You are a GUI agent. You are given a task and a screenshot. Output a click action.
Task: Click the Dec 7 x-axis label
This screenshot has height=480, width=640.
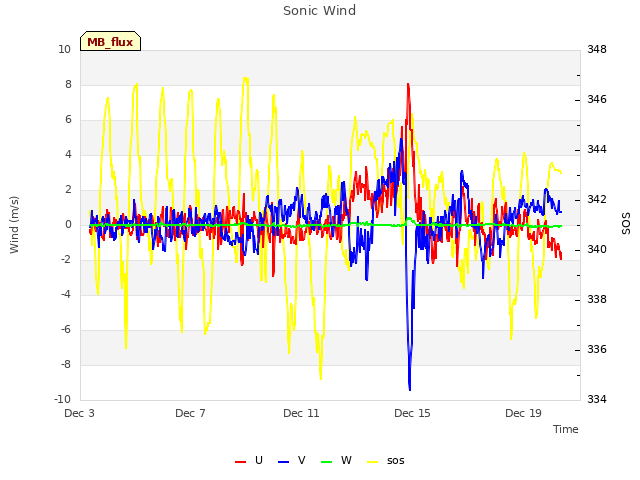190,413
